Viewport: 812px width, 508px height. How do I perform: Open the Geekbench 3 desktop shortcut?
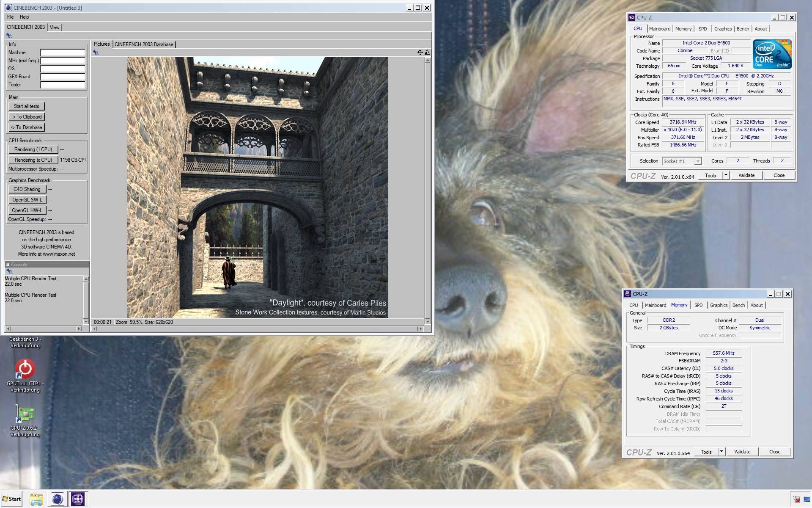25,342
